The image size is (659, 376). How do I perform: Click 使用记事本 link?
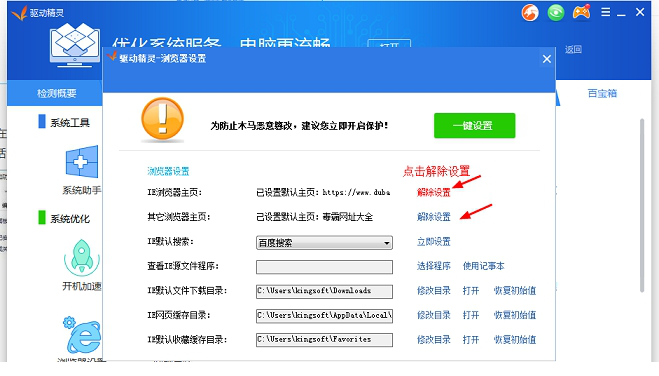[483, 266]
